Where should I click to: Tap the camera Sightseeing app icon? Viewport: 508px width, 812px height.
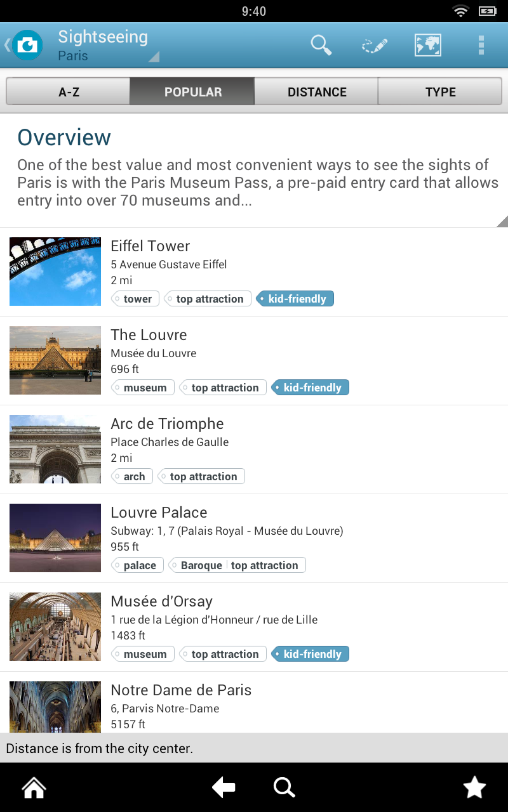(27, 45)
